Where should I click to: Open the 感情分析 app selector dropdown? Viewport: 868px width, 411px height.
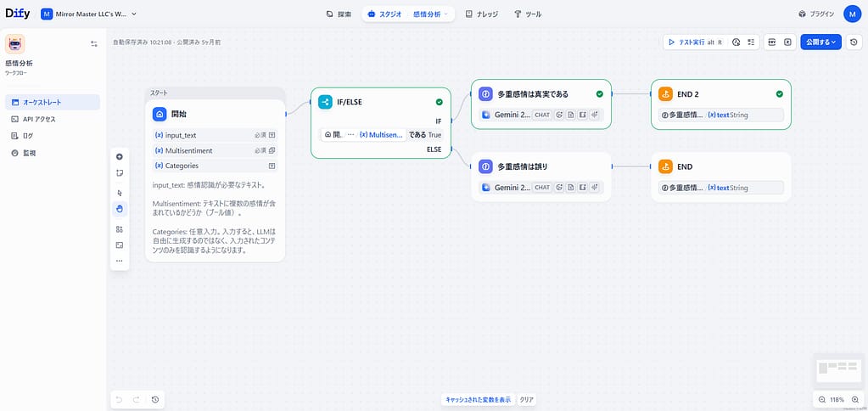433,14
